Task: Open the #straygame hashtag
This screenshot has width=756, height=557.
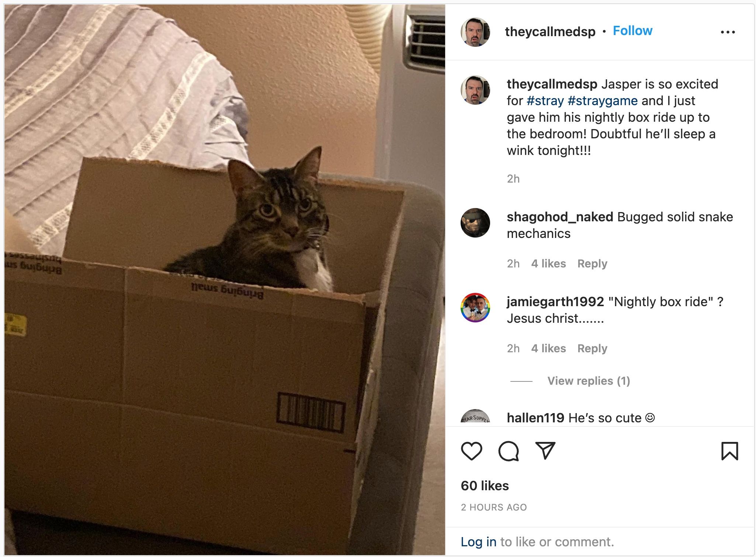Action: 603,101
